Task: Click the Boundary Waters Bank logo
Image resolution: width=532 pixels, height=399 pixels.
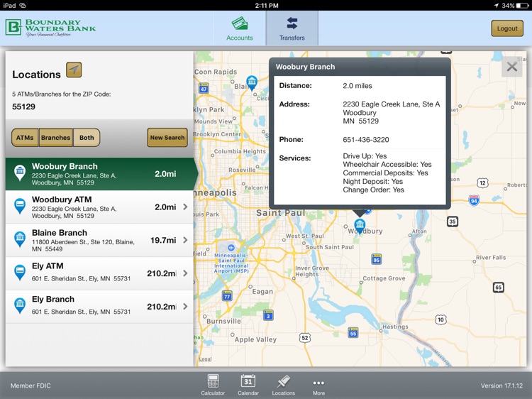Action: coord(51,28)
